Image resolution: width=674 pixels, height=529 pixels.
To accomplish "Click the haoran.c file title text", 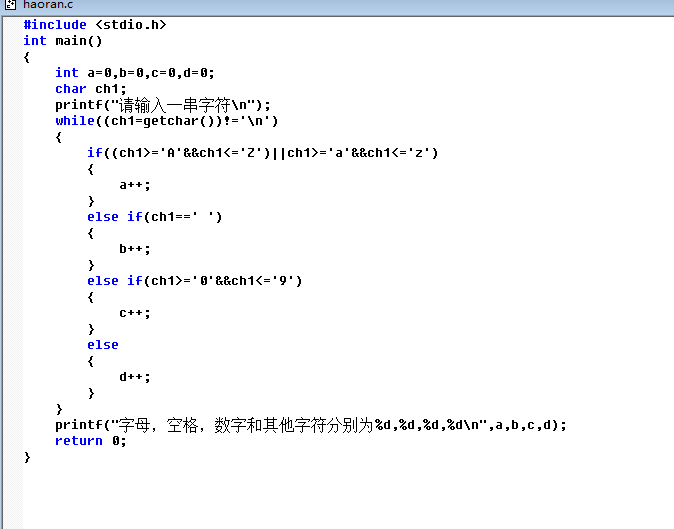I will (x=48, y=5).
